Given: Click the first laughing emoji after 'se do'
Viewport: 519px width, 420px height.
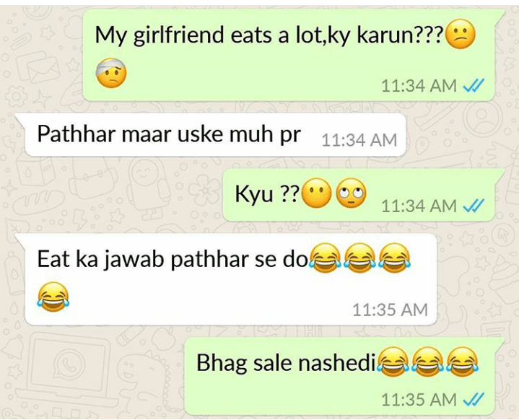Looking at the screenshot, I should pos(325,258).
